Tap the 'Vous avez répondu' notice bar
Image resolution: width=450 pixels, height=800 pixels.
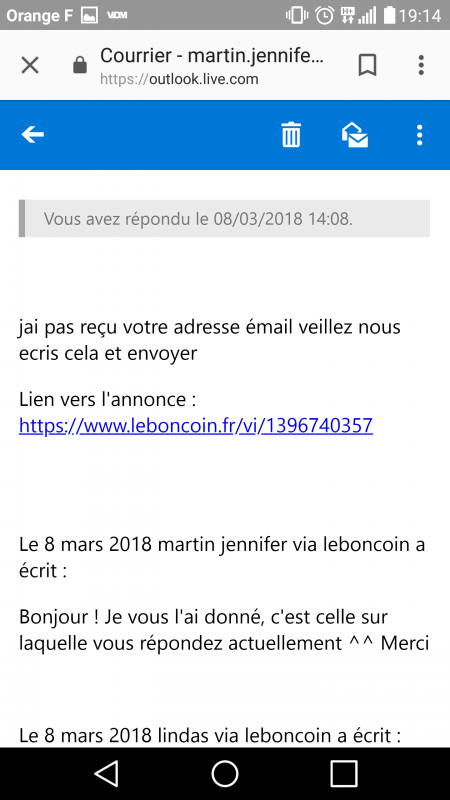click(224, 218)
